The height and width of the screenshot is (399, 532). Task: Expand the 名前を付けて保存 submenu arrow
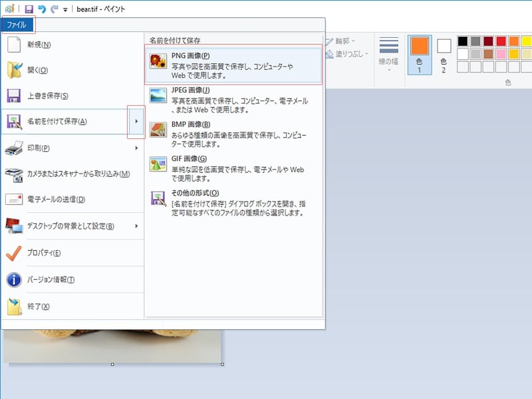(136, 122)
